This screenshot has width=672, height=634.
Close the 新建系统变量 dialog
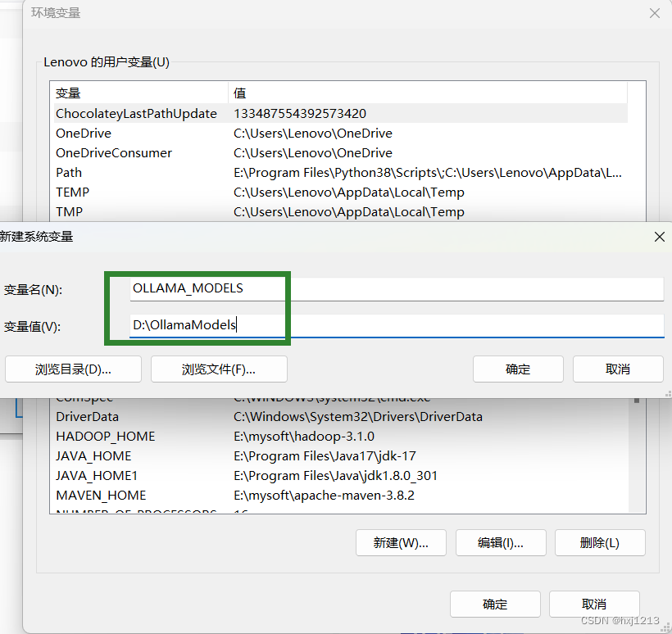(660, 237)
